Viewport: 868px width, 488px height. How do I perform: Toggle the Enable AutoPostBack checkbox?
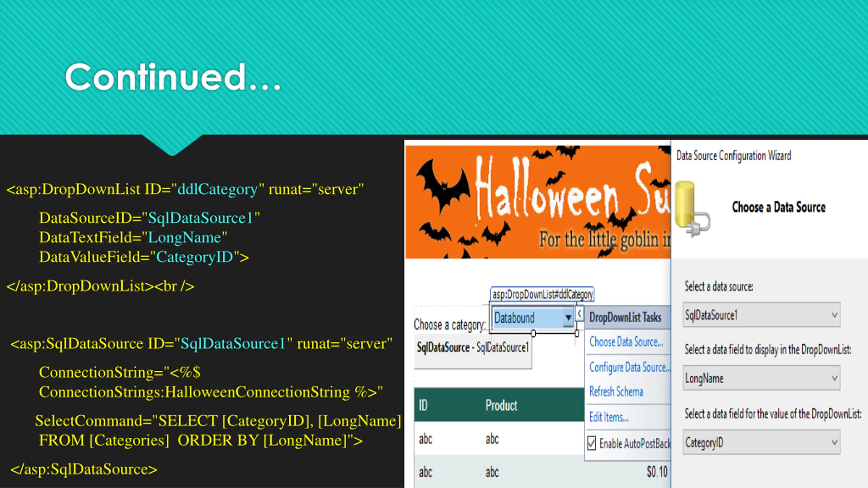coord(592,443)
